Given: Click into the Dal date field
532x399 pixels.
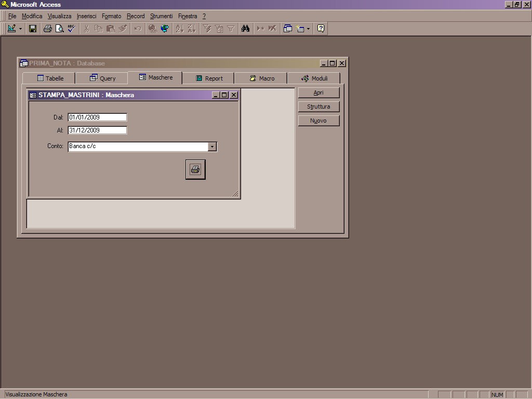Looking at the screenshot, I should coord(97,117).
